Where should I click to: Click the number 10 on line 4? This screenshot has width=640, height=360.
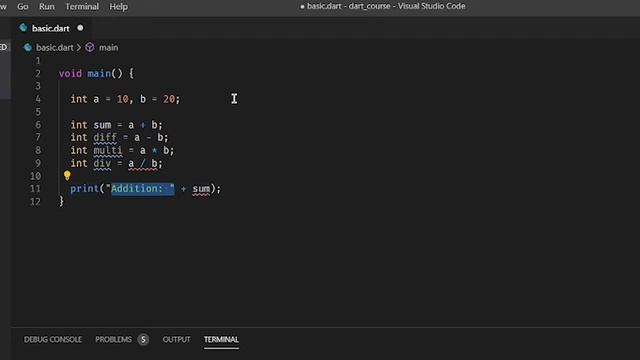(122, 99)
